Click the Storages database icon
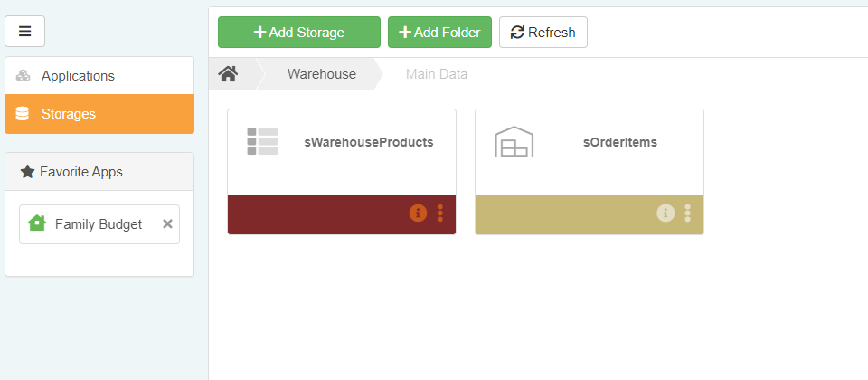868x380 pixels. (x=23, y=114)
